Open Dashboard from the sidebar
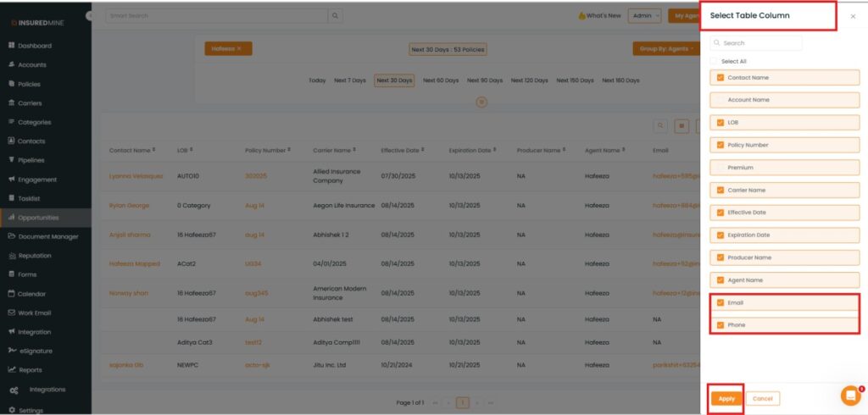The width and height of the screenshot is (868, 415). pos(34,46)
